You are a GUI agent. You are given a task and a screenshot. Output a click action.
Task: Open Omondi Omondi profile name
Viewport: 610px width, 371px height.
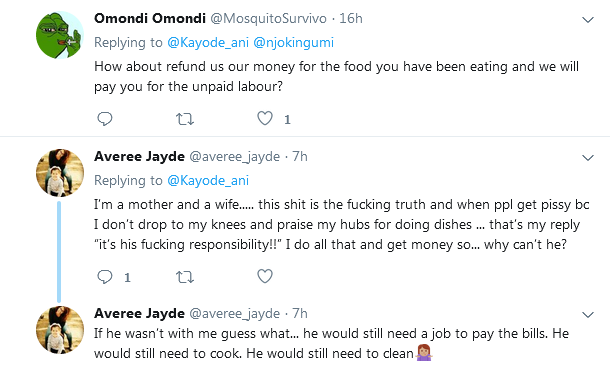[x=150, y=18]
